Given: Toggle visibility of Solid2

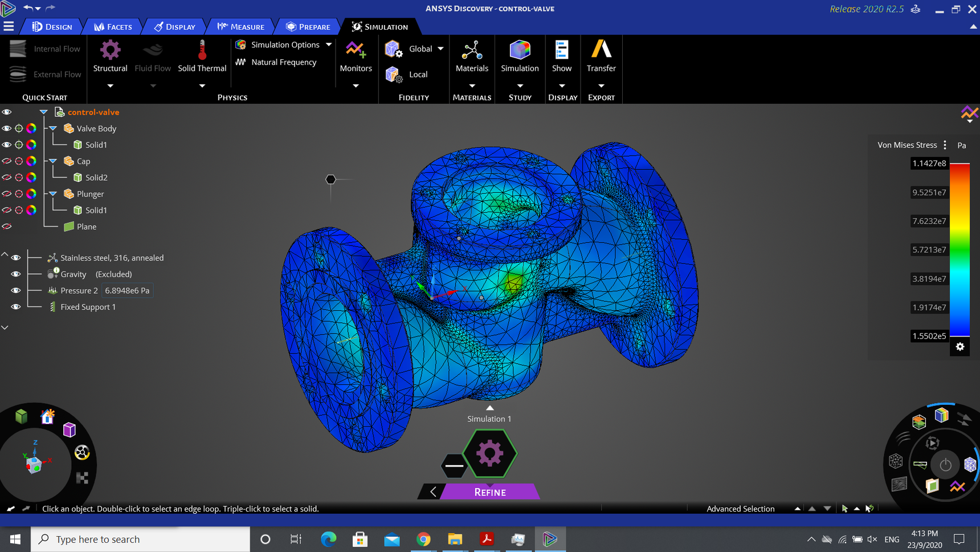Looking at the screenshot, I should coord(6,178).
